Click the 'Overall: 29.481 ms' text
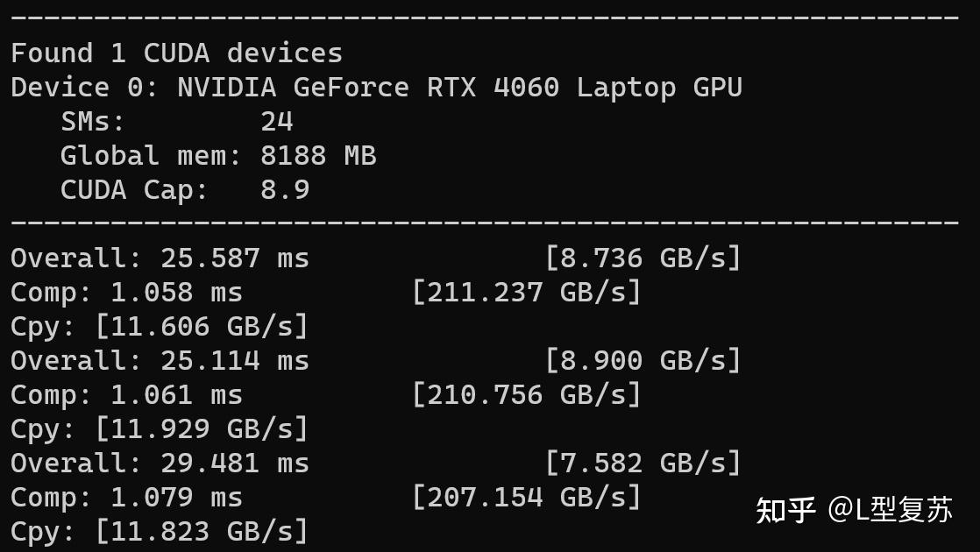 pyautogui.click(x=160, y=464)
